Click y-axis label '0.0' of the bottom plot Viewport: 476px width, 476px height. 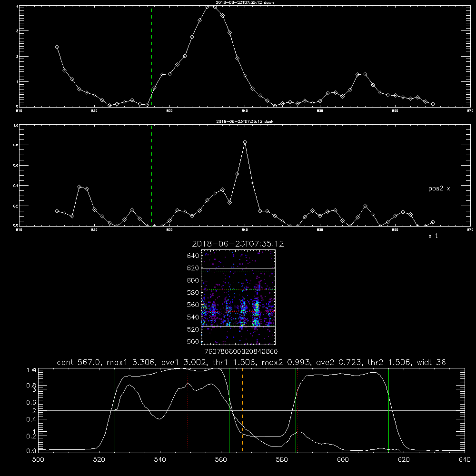coord(31,451)
